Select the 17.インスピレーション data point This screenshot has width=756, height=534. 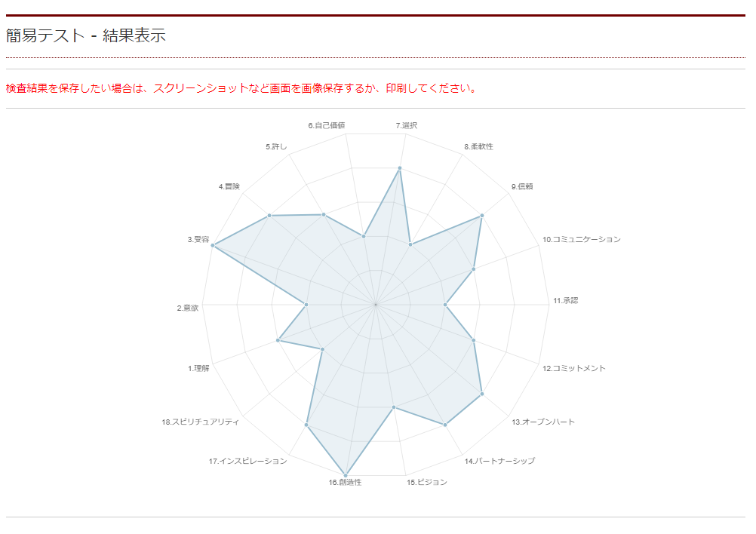[306, 425]
